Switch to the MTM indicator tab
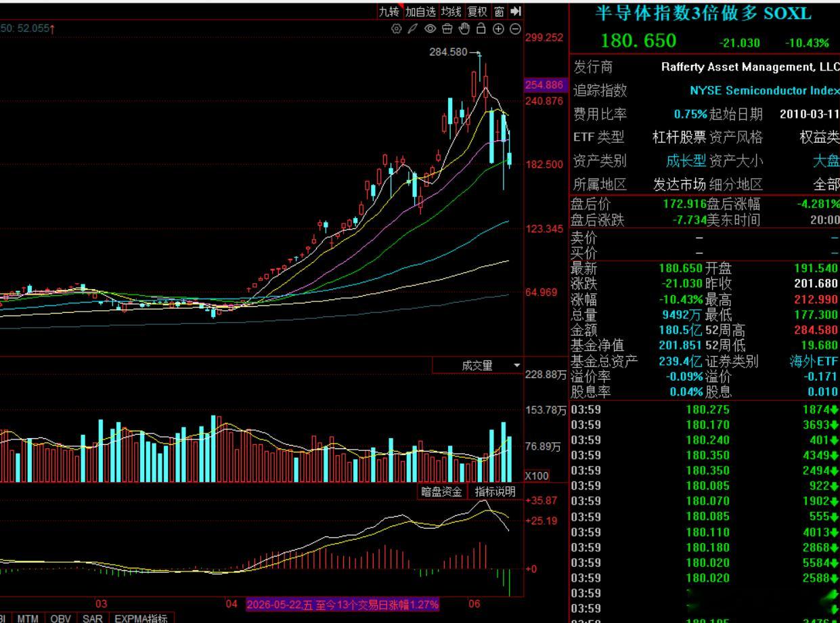 coord(28,618)
